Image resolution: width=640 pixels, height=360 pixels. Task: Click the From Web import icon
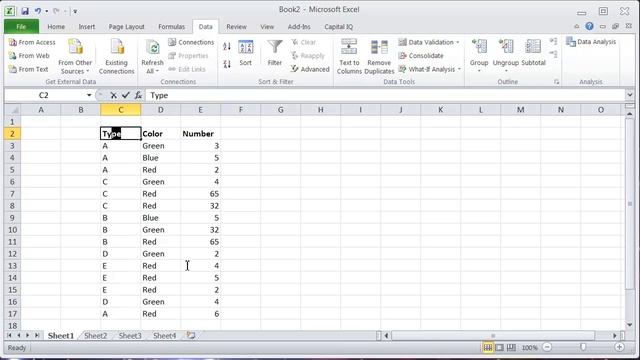point(13,56)
